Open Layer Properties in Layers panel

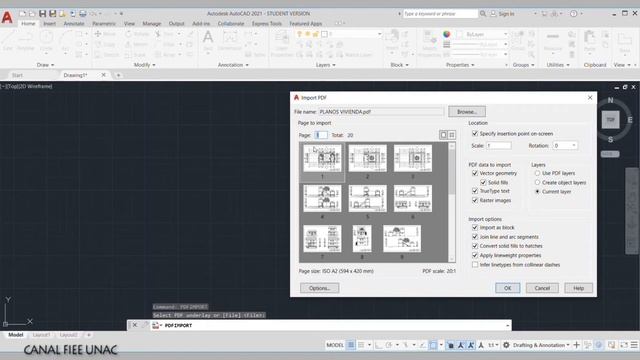click(282, 44)
